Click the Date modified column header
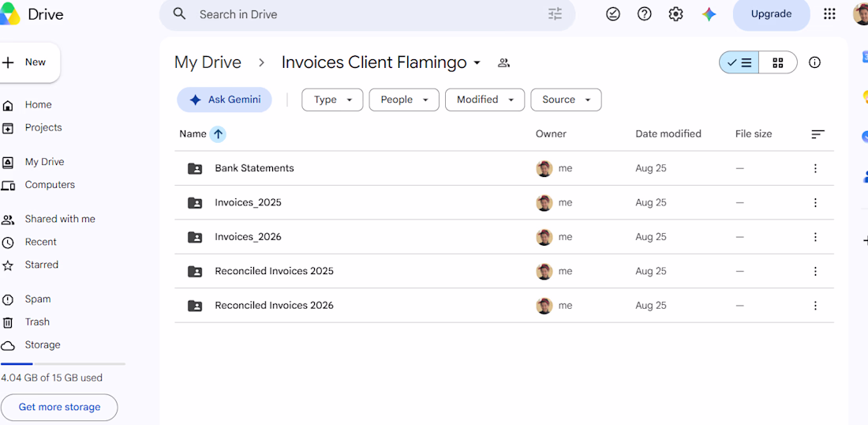This screenshot has height=425, width=868. click(x=668, y=134)
